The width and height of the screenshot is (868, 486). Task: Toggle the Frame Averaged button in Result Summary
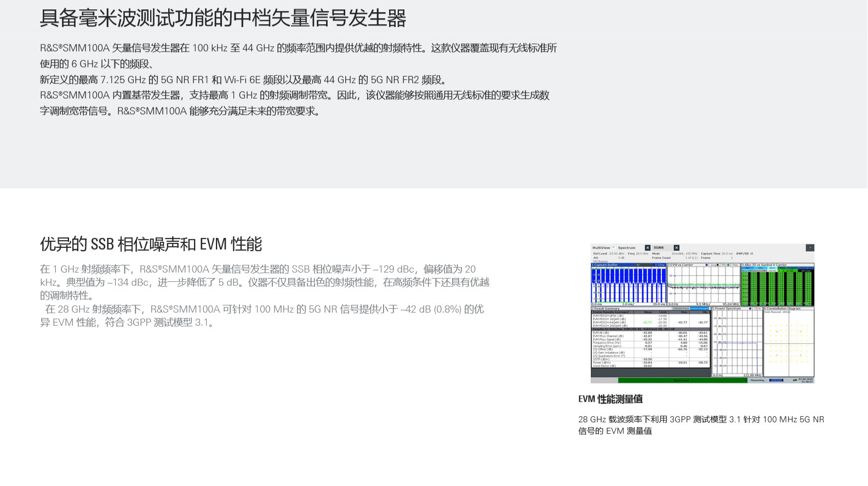click(699, 309)
